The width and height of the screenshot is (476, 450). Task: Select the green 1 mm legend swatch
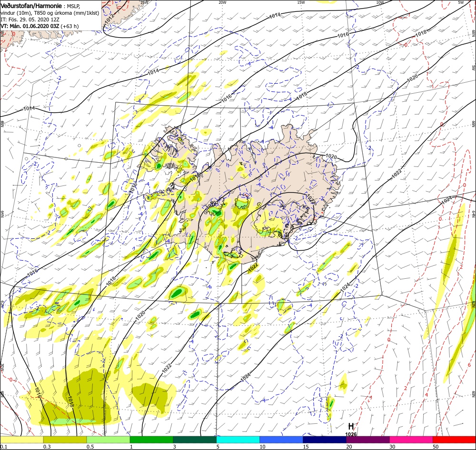coord(151,440)
